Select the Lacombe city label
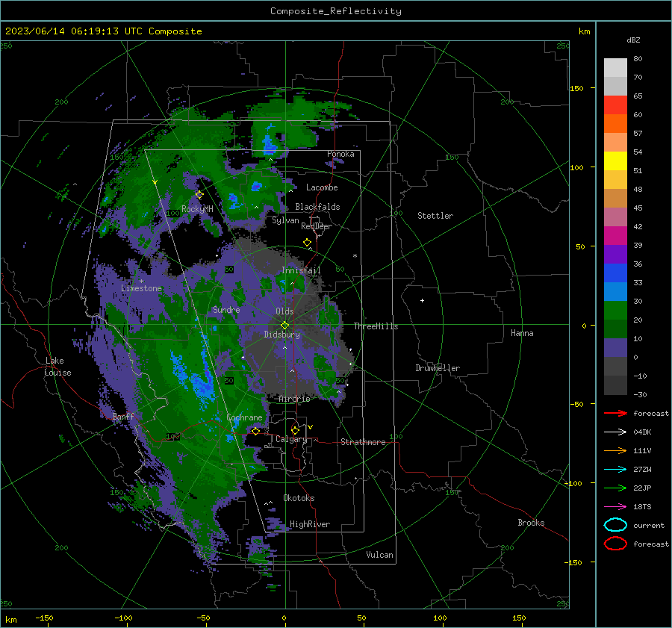 (322, 187)
